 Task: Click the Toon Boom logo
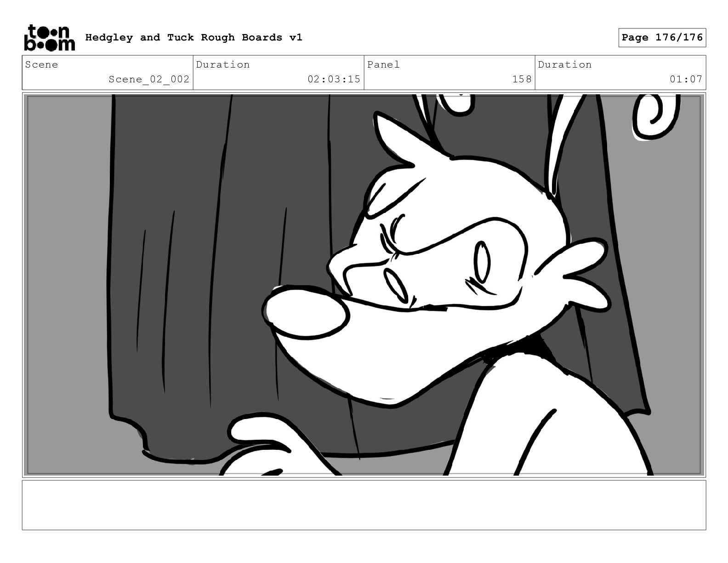point(49,38)
